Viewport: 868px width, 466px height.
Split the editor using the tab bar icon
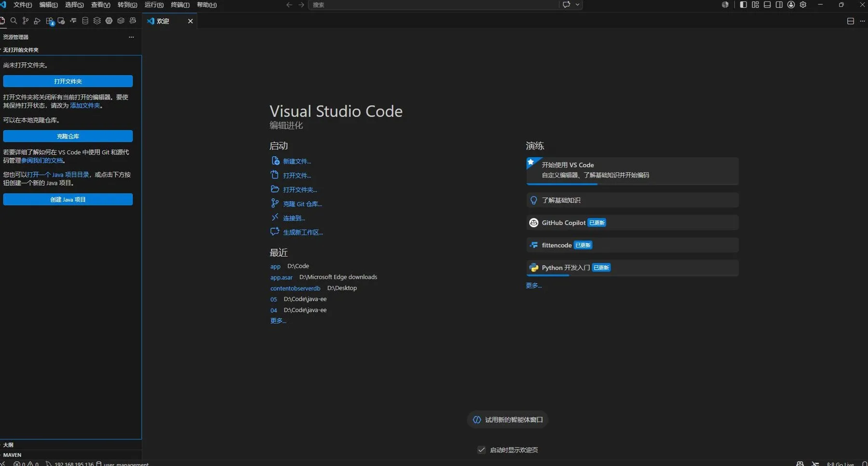851,21
